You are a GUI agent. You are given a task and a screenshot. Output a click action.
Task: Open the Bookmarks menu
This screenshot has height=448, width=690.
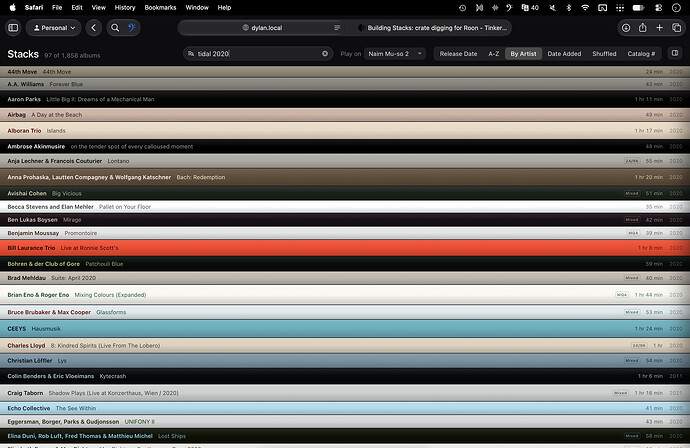(160, 7)
